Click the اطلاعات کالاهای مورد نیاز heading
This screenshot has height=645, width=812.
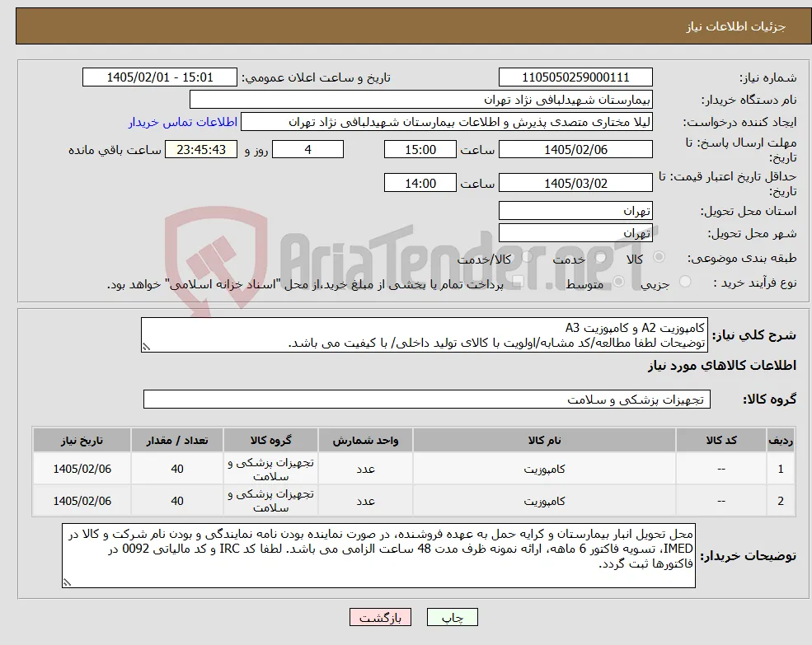click(x=721, y=366)
